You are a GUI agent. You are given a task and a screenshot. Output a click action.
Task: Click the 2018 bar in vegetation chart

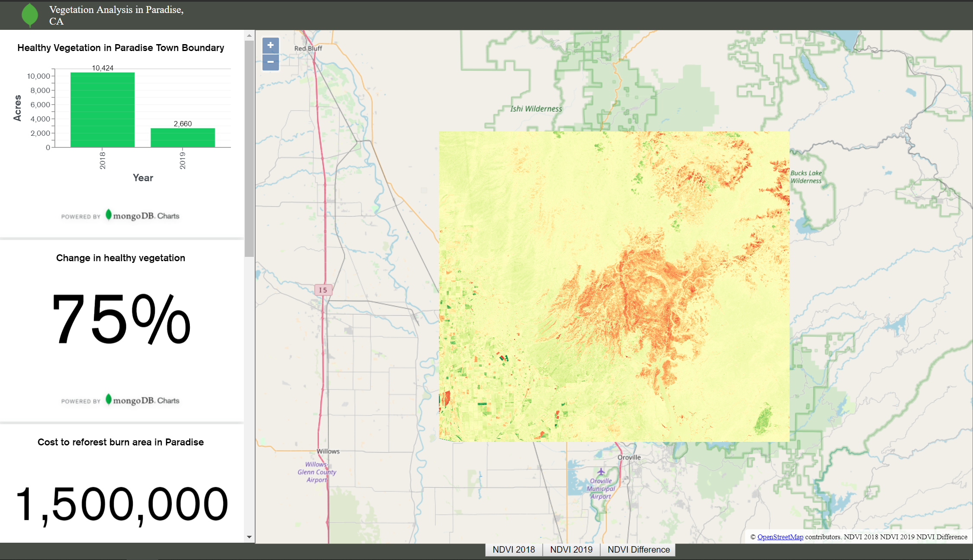[102, 110]
